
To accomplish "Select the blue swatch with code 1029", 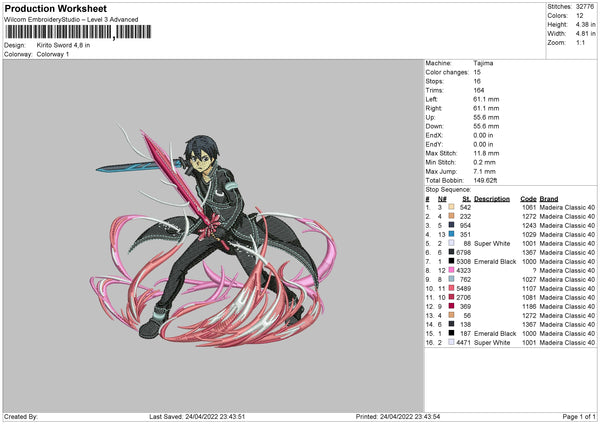I will tap(452, 234).
